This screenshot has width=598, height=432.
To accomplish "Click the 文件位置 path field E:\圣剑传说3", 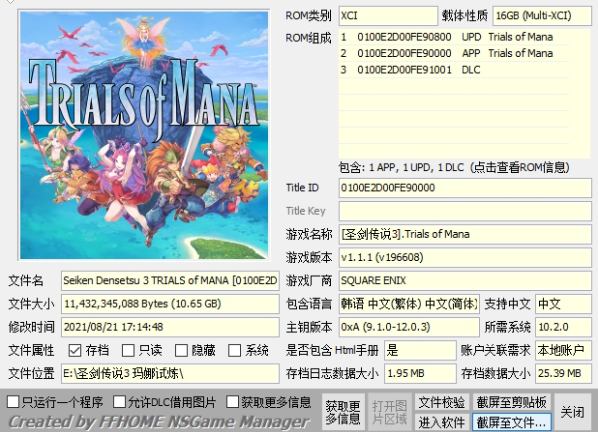I will [170, 374].
